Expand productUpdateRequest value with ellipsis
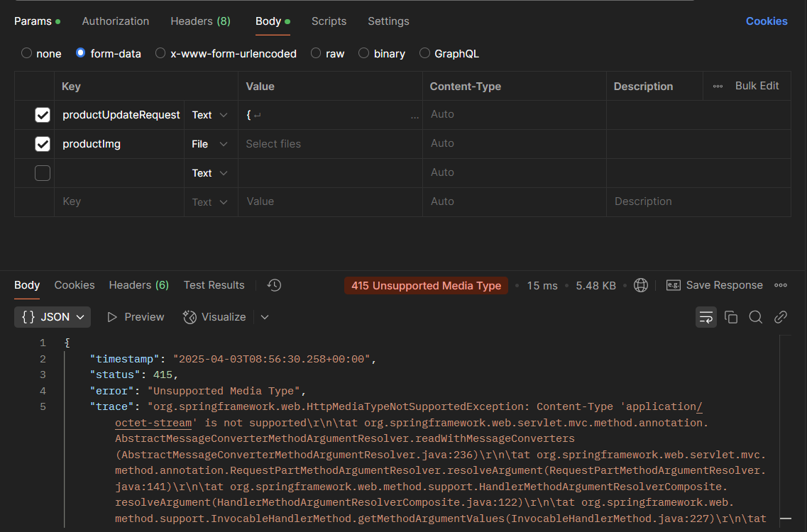The width and height of the screenshot is (807, 532). [x=415, y=117]
